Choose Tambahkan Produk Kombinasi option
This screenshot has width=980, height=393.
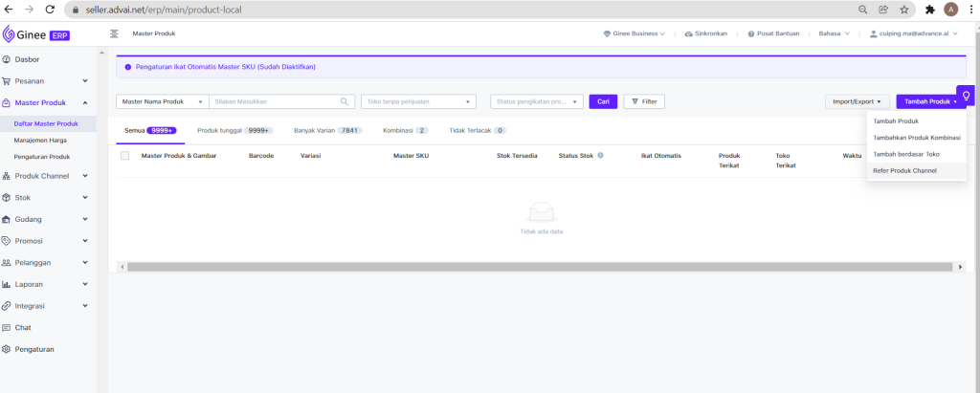point(916,138)
